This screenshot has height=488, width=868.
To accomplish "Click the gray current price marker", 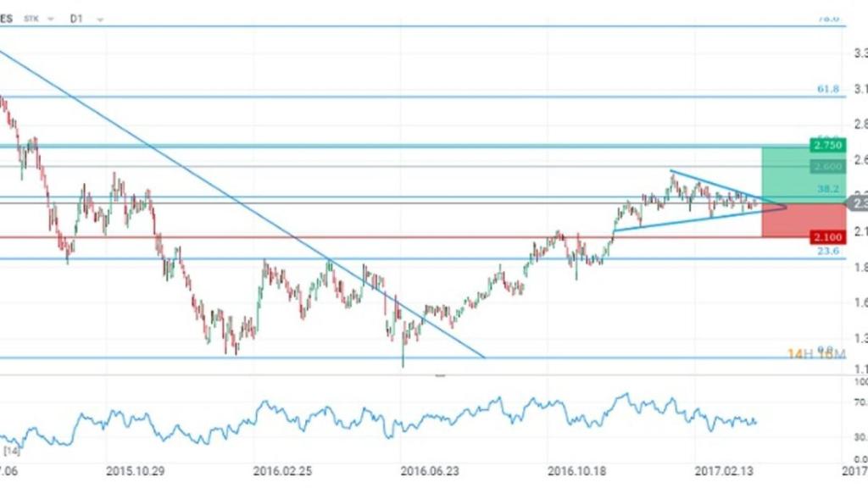I will [x=856, y=203].
